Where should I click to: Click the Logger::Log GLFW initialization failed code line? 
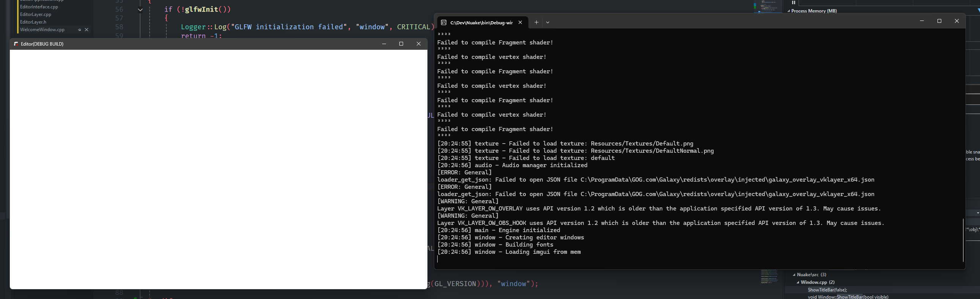[x=307, y=27]
